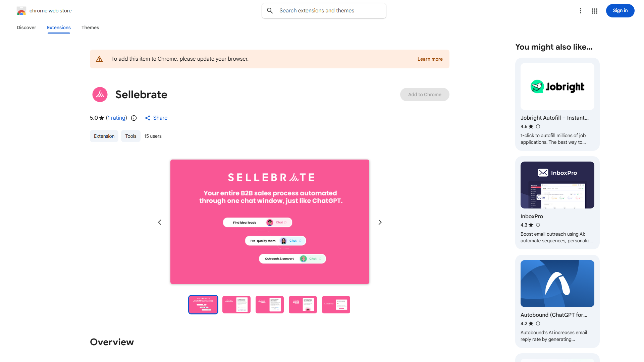Screen dimensions: 644x362
Task: Open the Tools category chip
Action: [x=131, y=136]
